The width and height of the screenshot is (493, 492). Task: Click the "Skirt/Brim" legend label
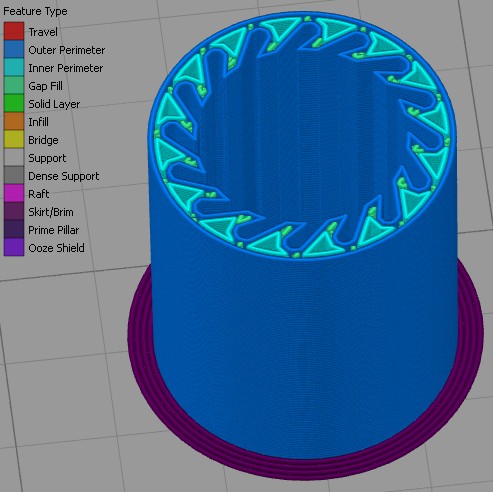pos(51,212)
